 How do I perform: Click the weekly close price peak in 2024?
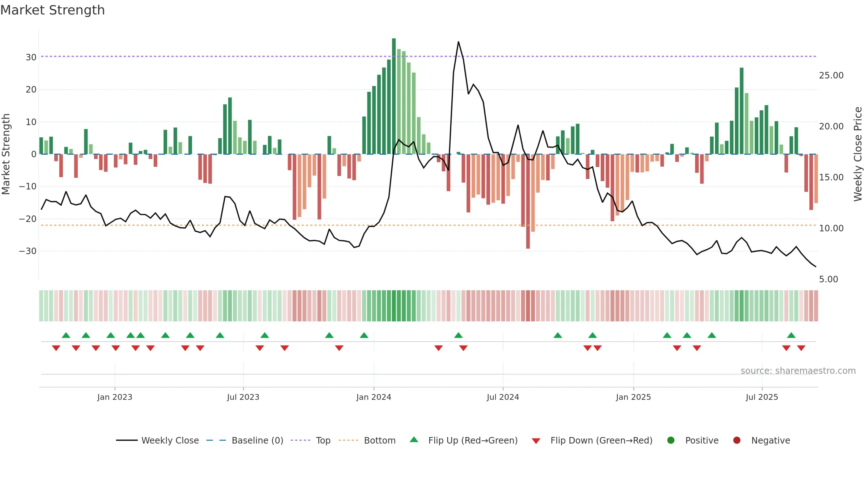tap(458, 42)
